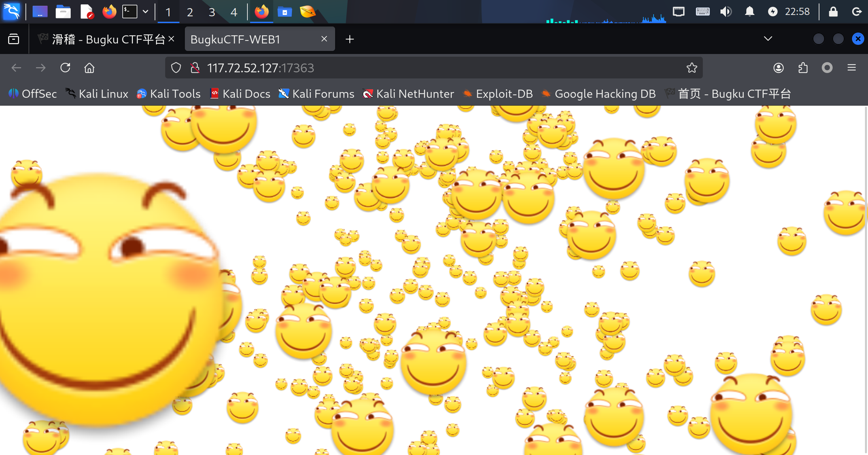Select the BugkuCTF-WEB1 tab

coord(260,39)
